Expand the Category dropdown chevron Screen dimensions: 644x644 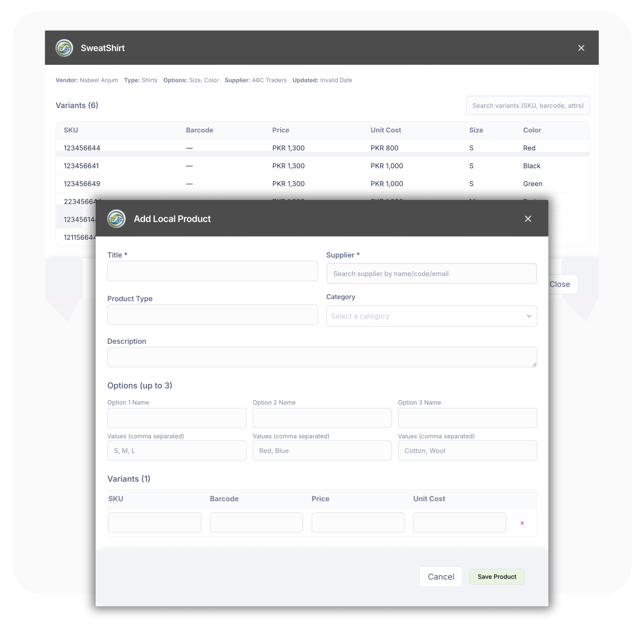coord(529,316)
